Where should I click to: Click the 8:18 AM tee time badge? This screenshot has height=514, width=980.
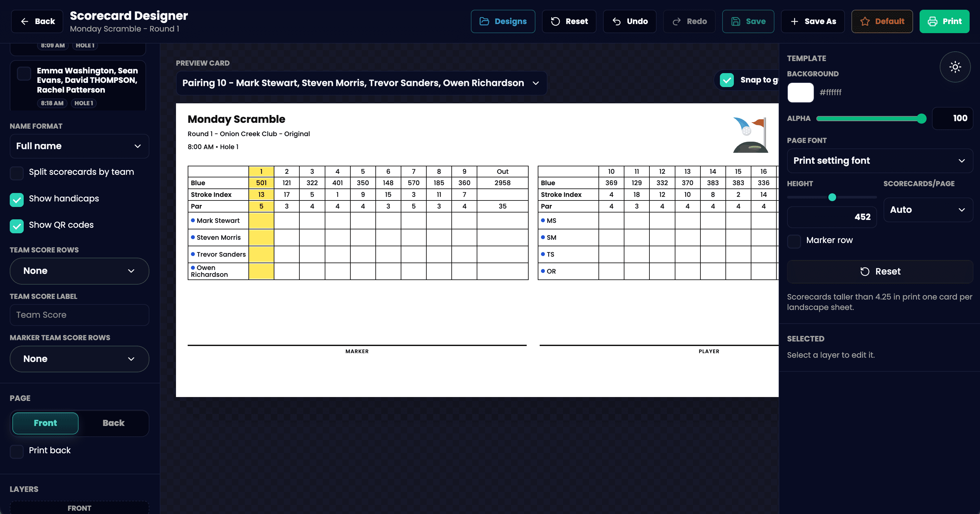point(52,103)
